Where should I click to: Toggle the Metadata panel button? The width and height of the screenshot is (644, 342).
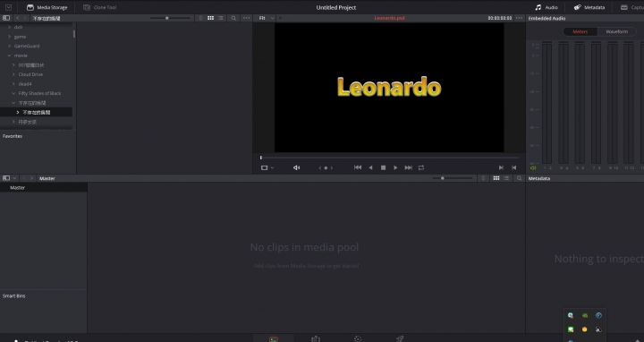589,7
